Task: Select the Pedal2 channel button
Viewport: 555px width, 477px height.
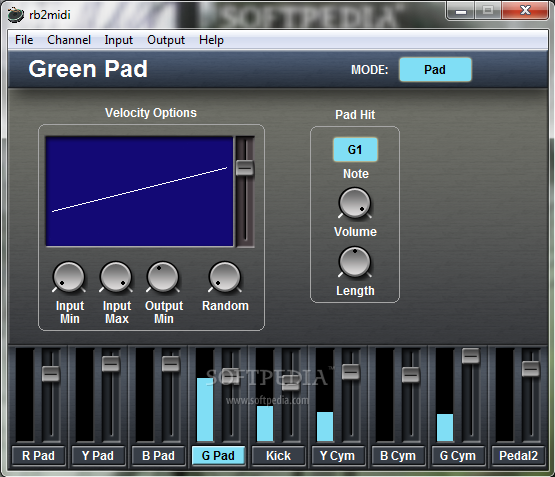Action: pos(518,455)
